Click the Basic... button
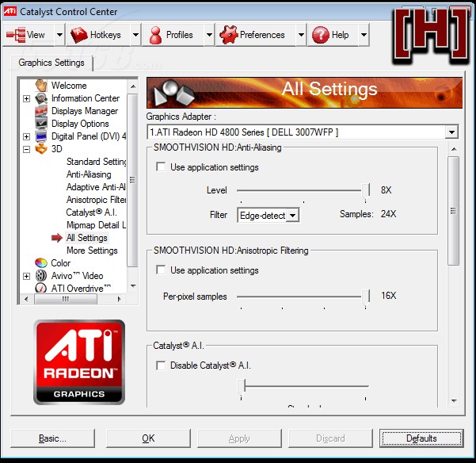The image size is (476, 463). click(x=52, y=438)
